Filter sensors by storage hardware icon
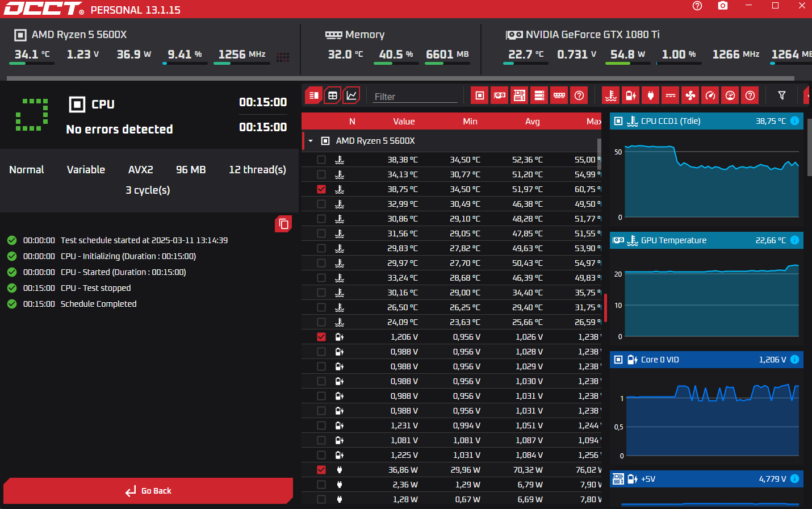This screenshot has width=812, height=509. [x=539, y=95]
